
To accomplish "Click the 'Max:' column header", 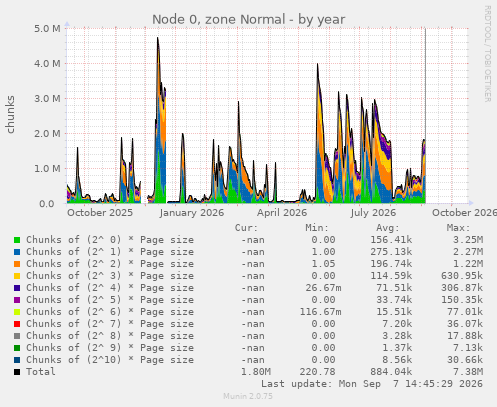I will (x=458, y=228).
